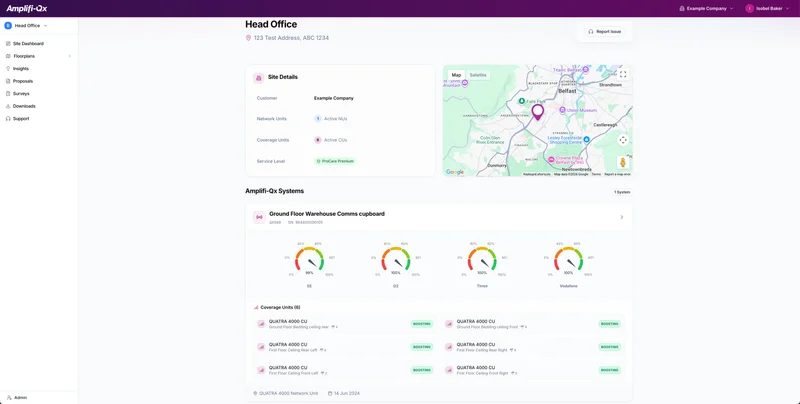Open the Isobel Baker user menu
This screenshot has width=800, height=404.
tap(767, 8)
